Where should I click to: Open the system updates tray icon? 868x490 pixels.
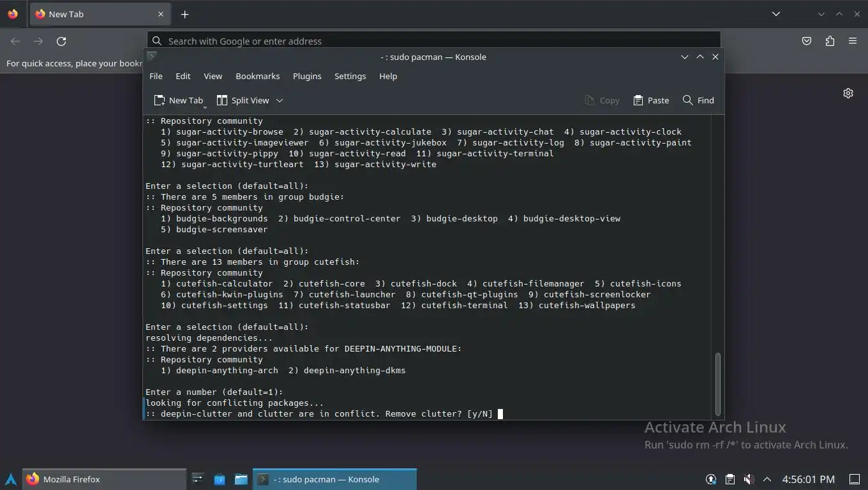711,479
